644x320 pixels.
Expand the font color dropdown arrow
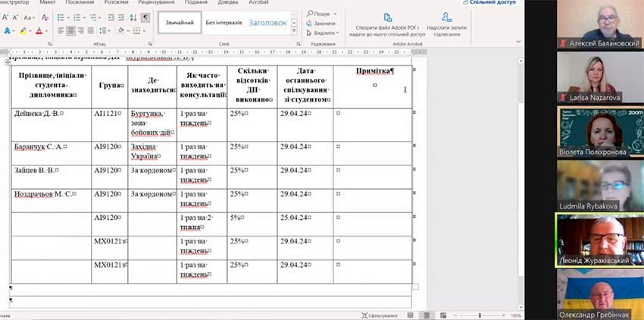[x=46, y=31]
